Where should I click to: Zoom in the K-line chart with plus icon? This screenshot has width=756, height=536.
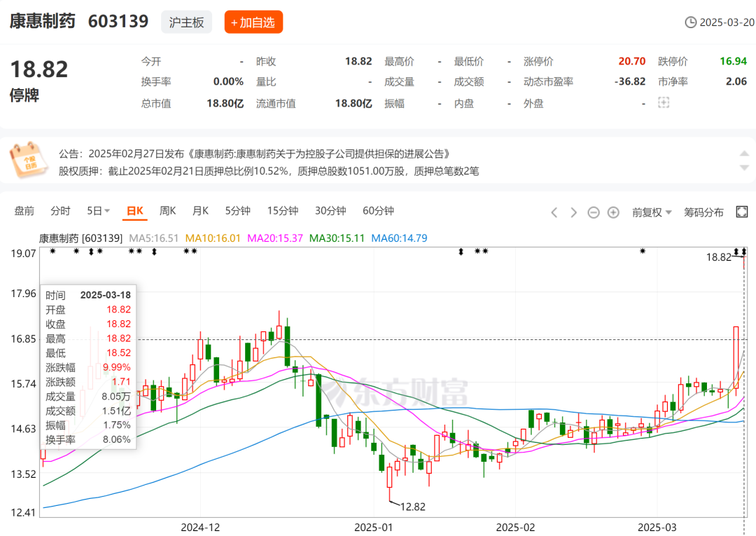click(612, 212)
